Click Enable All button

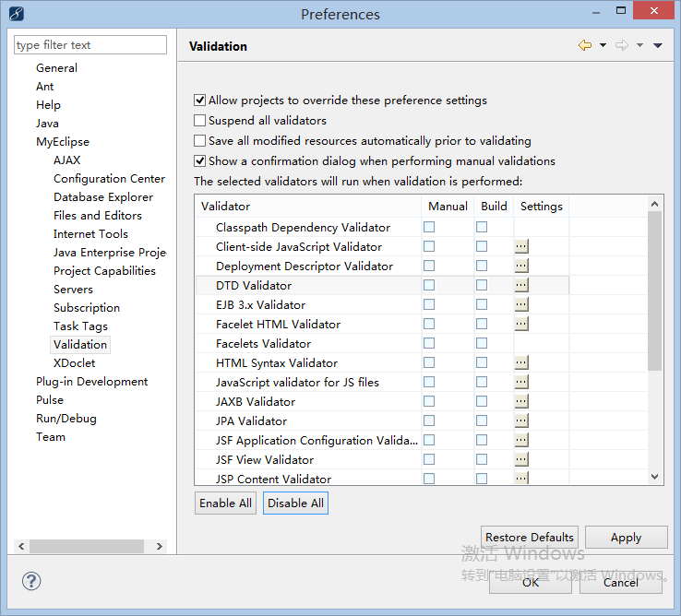(x=225, y=503)
